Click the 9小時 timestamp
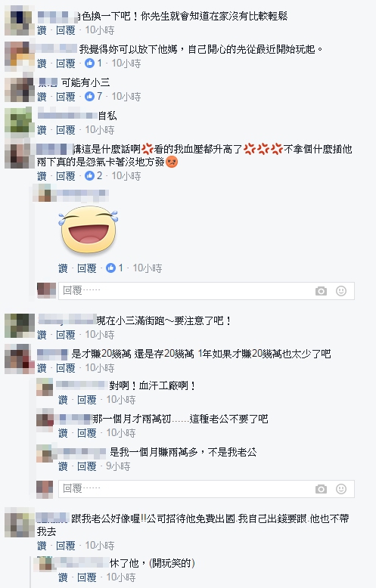 [118, 466]
